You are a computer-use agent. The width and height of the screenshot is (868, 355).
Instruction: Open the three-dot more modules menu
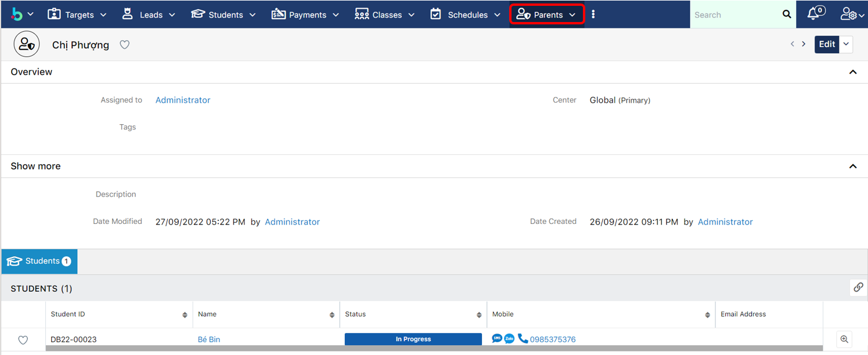point(593,15)
